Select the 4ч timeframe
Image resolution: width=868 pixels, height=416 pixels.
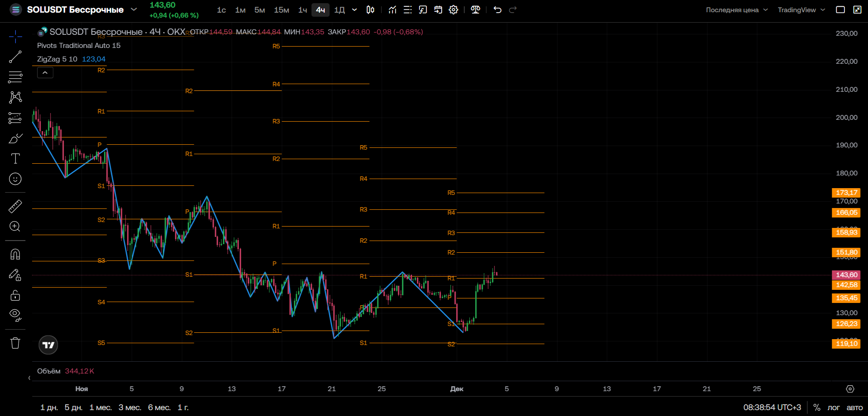pyautogui.click(x=321, y=10)
